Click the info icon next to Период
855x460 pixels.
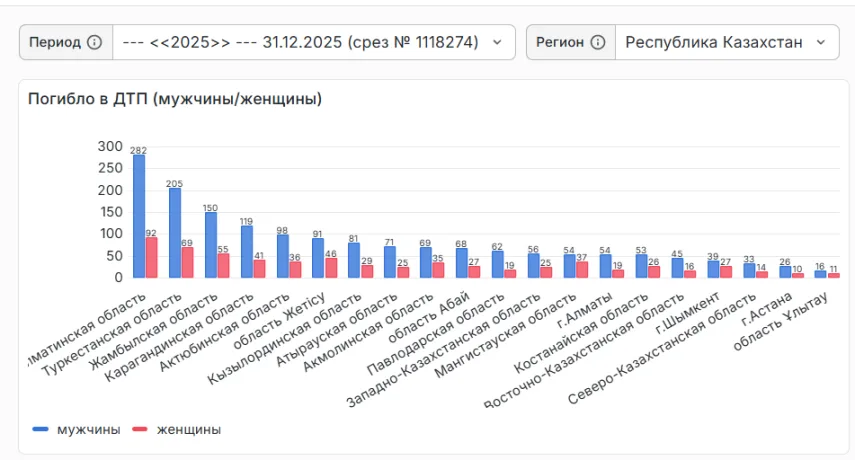[95, 42]
